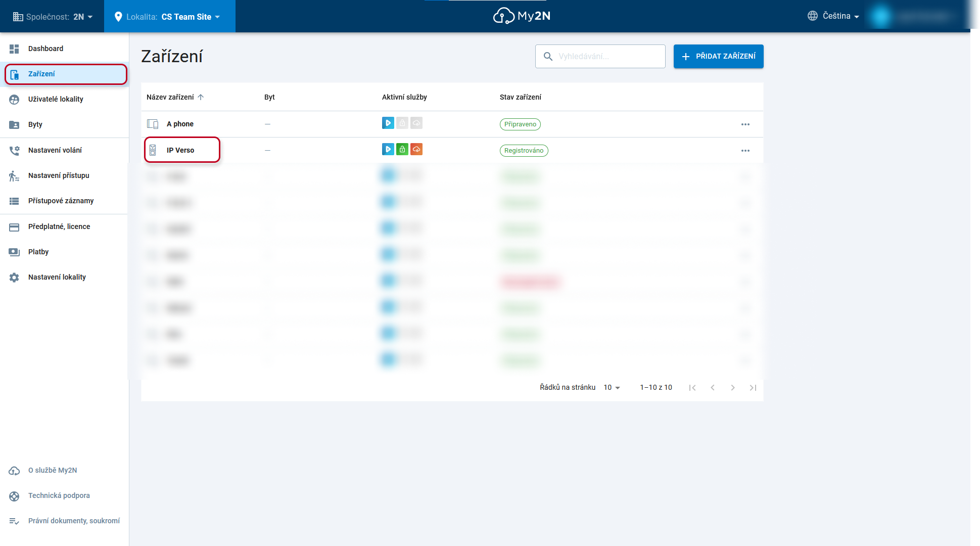Open Uživatelé lokality in the sidebar
980x546 pixels.
[64, 100]
